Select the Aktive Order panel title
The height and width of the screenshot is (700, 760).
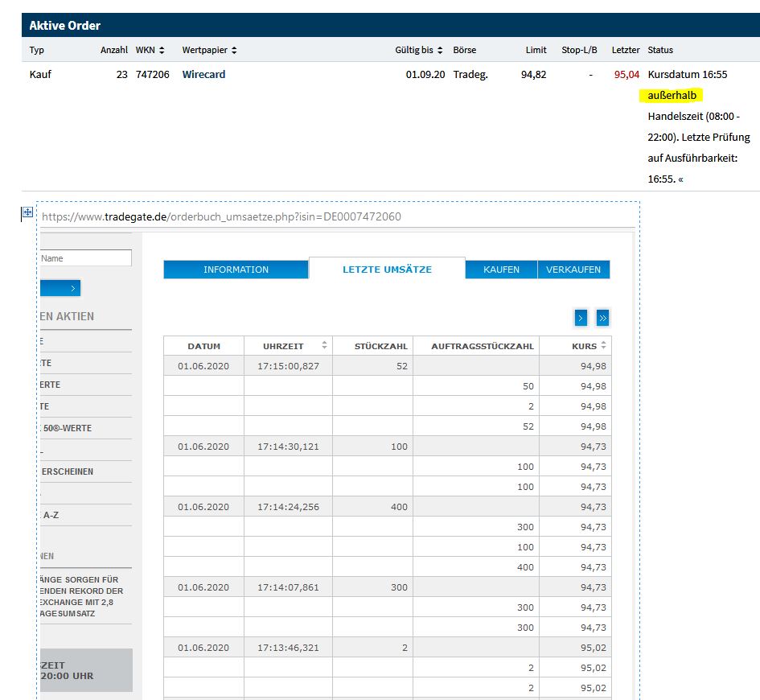pos(64,25)
